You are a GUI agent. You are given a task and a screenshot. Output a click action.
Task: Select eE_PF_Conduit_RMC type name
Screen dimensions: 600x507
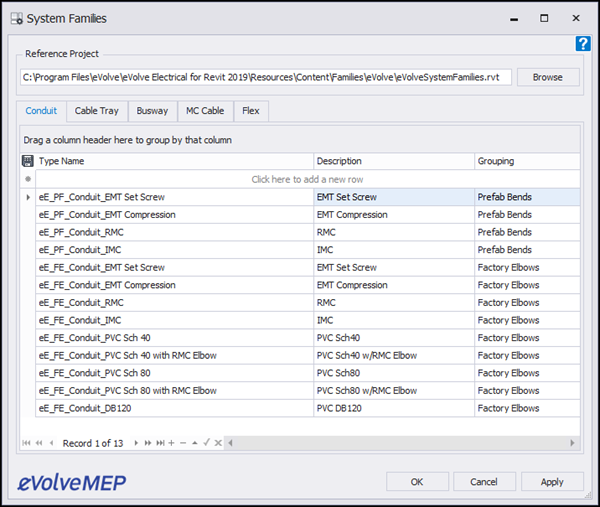[x=174, y=233]
